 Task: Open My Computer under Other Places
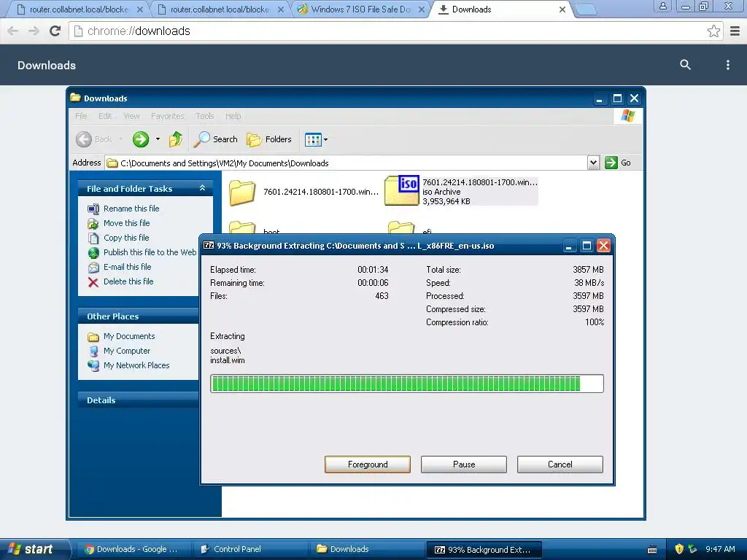coord(127,351)
